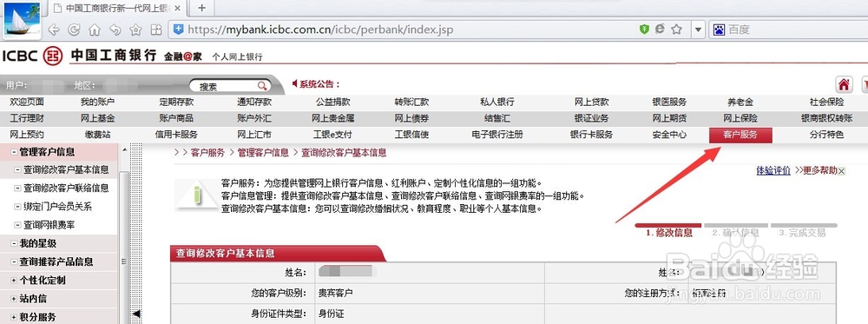Expand the 站内信 sidebar section
The width and height of the screenshot is (868, 324).
tap(15, 299)
